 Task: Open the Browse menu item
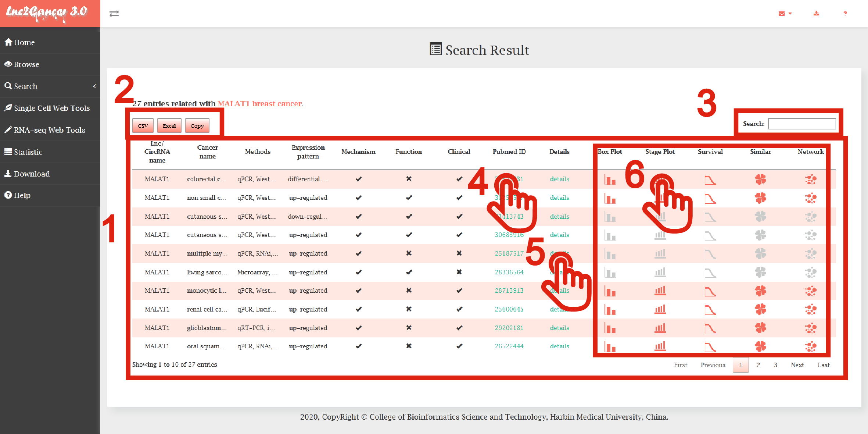pos(26,64)
